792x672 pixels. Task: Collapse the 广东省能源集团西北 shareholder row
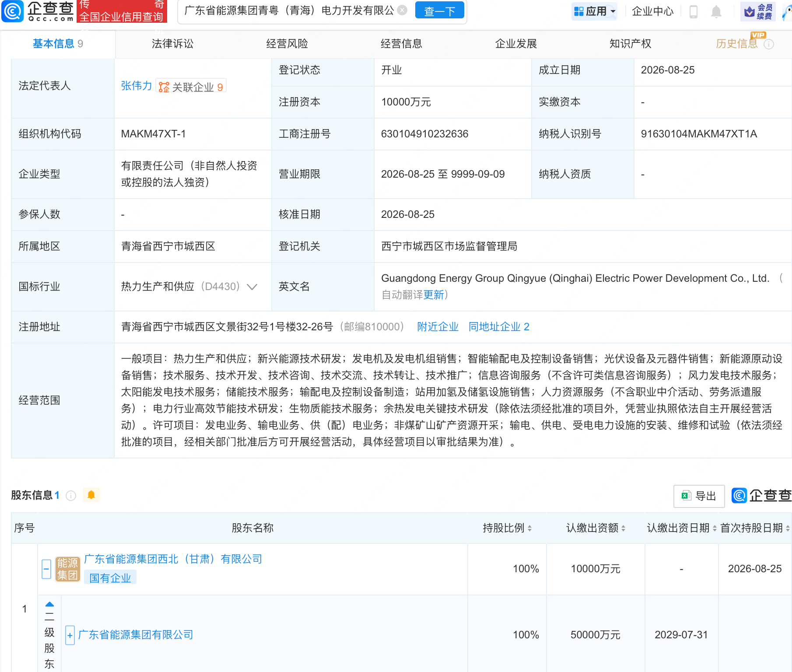coord(46,569)
